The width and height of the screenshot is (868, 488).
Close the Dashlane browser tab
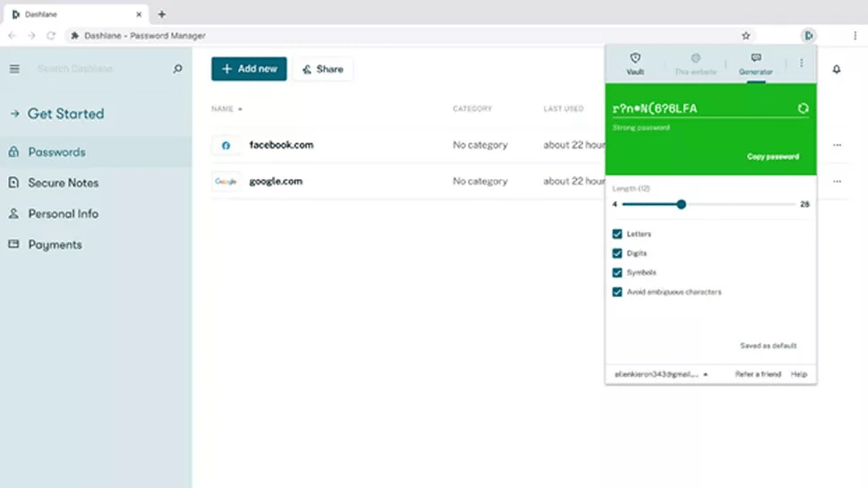[139, 14]
